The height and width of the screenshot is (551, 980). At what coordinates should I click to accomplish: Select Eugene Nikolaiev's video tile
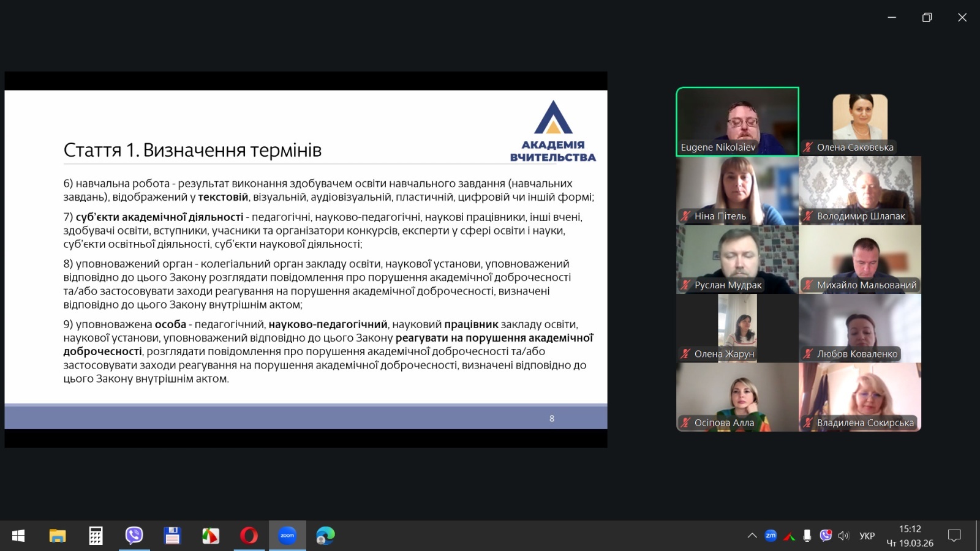737,121
